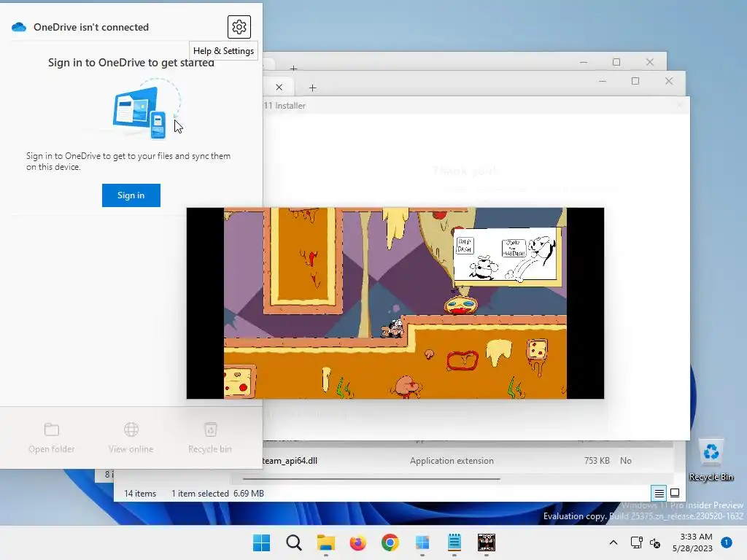Add new tab in the middle window

coord(312,87)
